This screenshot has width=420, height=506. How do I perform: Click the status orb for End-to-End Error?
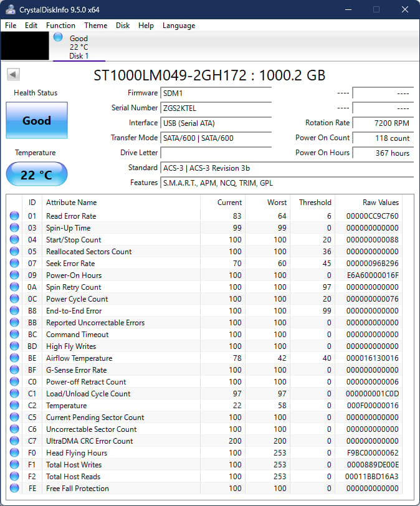pos(14,310)
